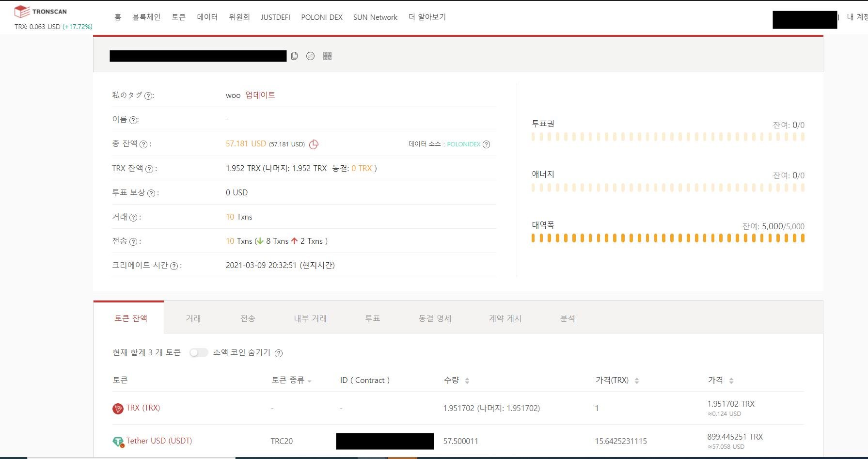Screen dimensions: 868x459
Task: Click the red TRX token icon
Action: pyautogui.click(x=118, y=408)
